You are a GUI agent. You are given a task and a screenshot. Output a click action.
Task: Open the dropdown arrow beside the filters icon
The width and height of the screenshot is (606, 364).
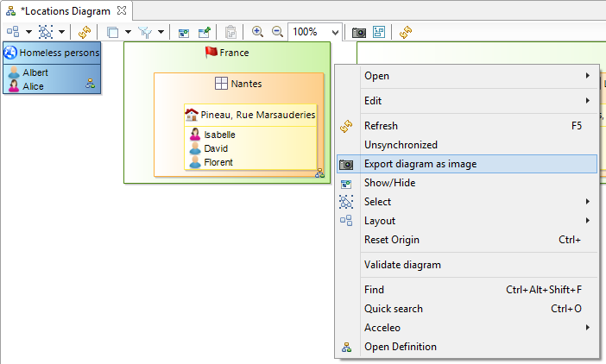click(x=161, y=32)
